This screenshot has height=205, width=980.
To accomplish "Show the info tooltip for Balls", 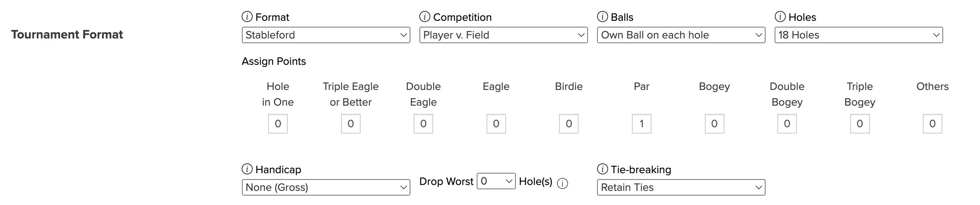I will [603, 17].
